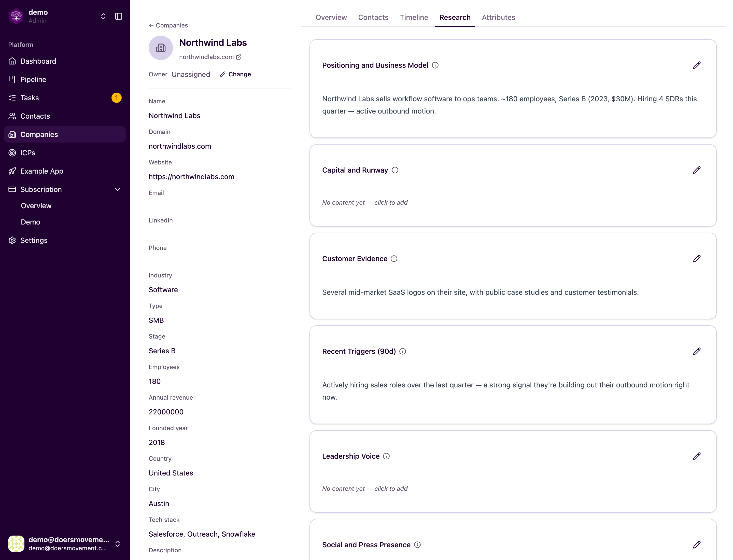Open Subscription Demo sub-item
The height and width of the screenshot is (560, 733).
30,222
